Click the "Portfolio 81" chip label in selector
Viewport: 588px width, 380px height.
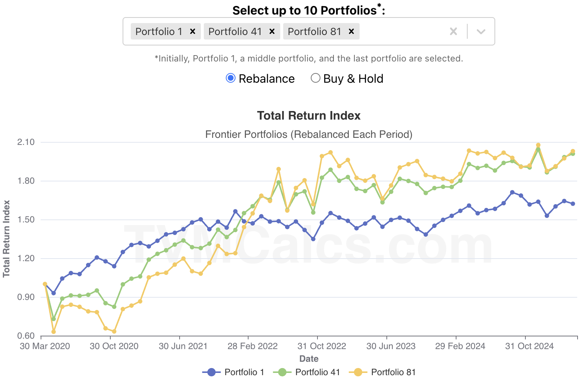tap(314, 31)
